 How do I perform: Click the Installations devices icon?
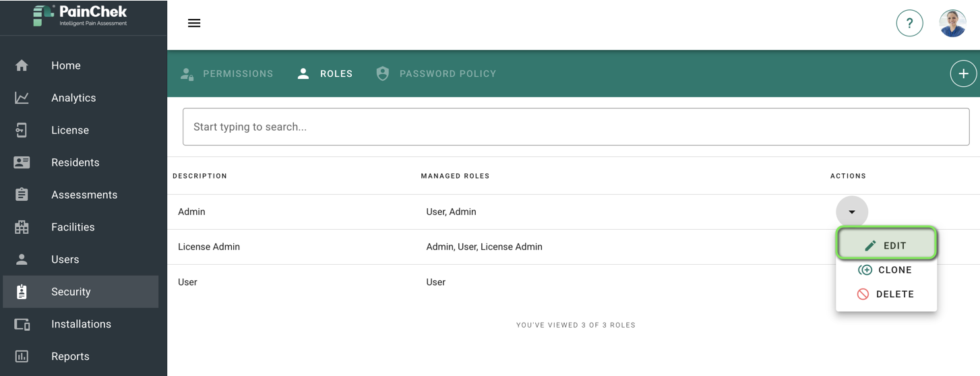pos(22,324)
